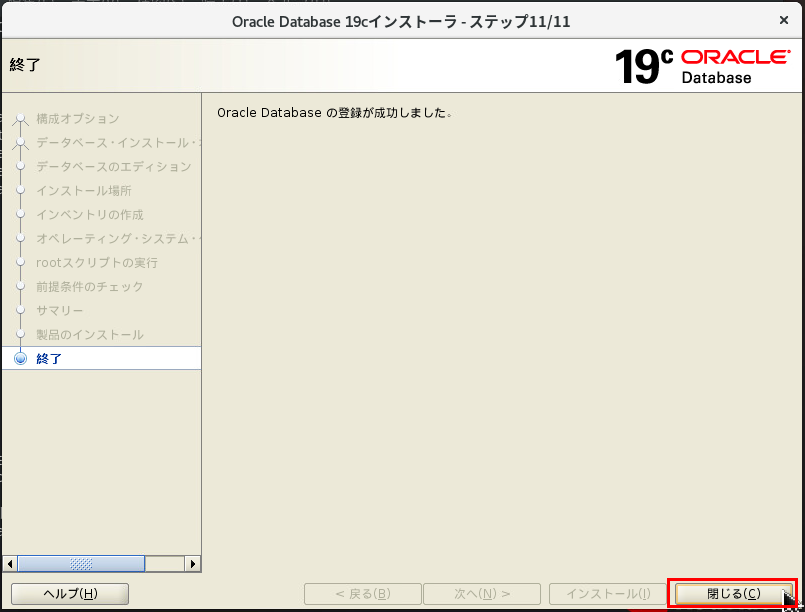Image resolution: width=805 pixels, height=612 pixels.
Task: Click the 終了 page heading
Action: pyautogui.click(x=25, y=65)
